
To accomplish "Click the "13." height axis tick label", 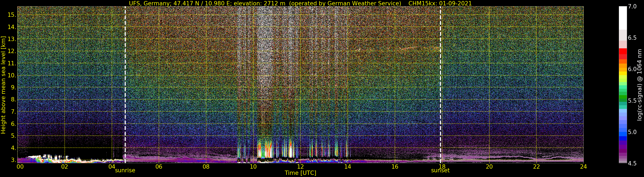I will point(12,39).
